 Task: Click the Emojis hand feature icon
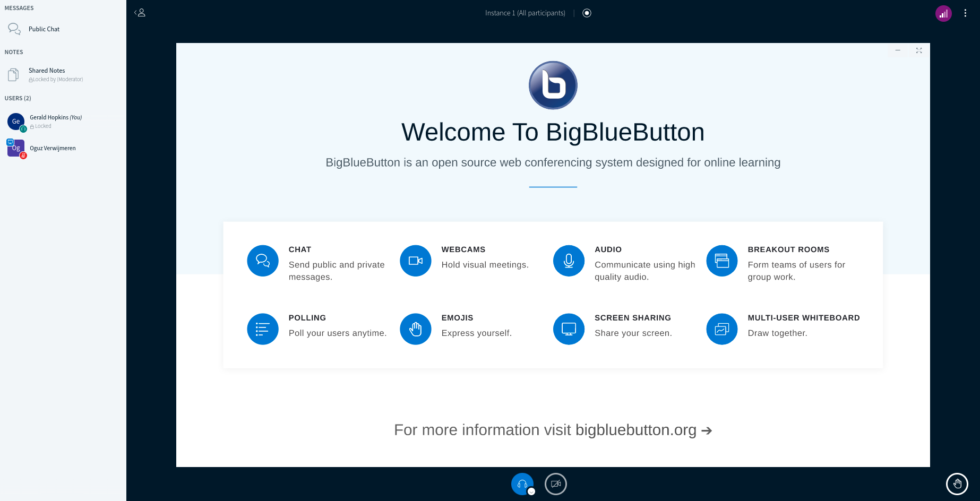click(416, 329)
